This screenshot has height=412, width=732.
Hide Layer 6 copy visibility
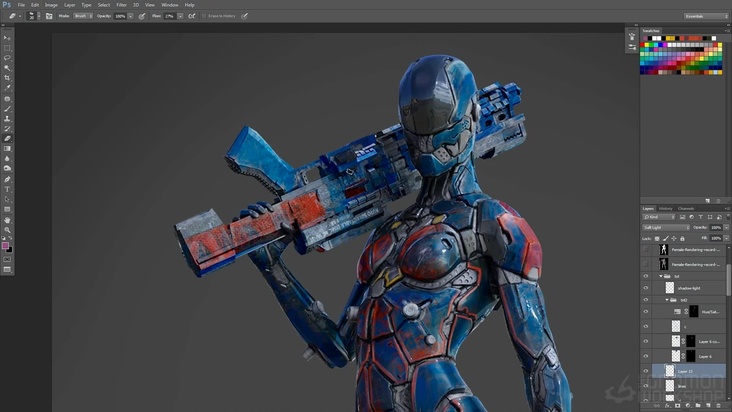point(646,341)
